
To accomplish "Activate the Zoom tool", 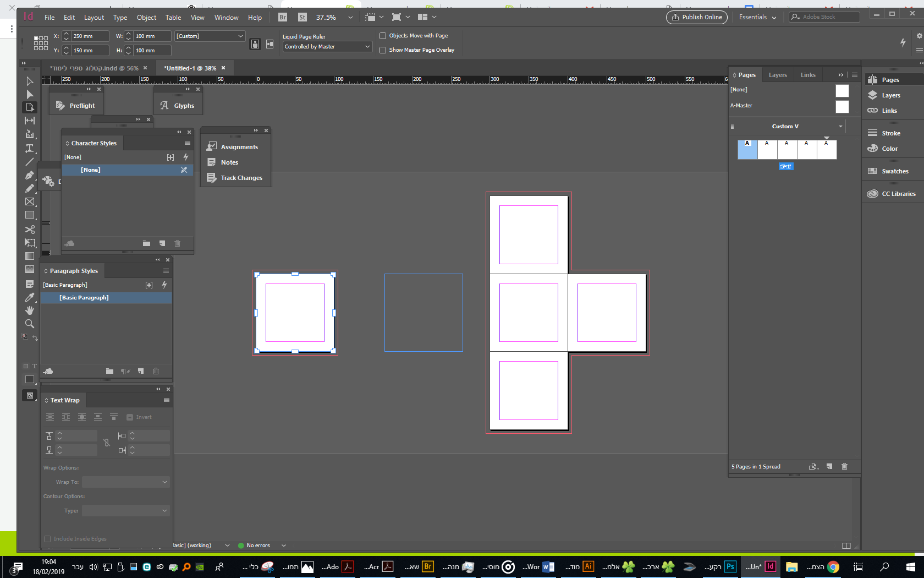I will tap(30, 324).
